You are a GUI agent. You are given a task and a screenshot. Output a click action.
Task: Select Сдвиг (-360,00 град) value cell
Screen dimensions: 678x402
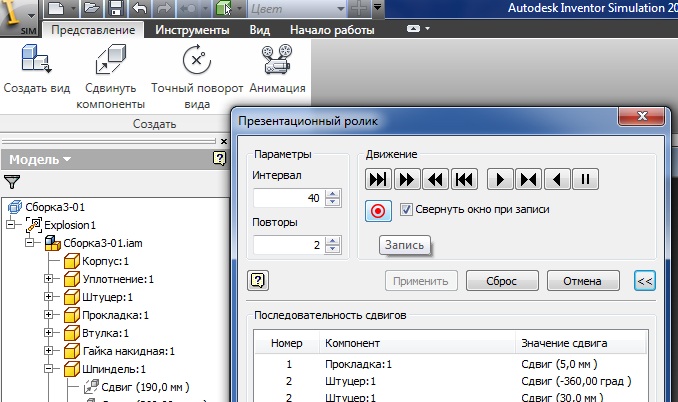(576, 381)
